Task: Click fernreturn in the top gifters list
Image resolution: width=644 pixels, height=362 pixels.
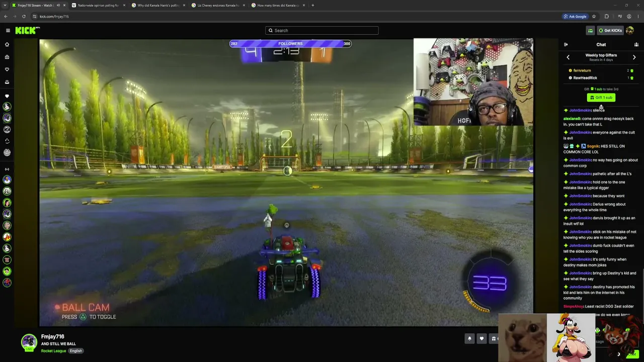Action: [x=582, y=70]
